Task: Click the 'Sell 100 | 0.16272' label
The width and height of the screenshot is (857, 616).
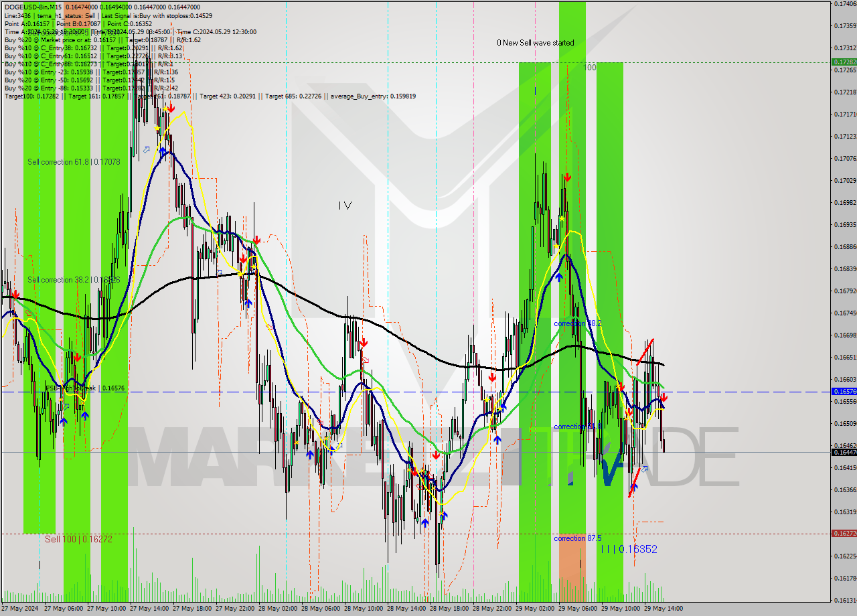Action: click(x=78, y=539)
